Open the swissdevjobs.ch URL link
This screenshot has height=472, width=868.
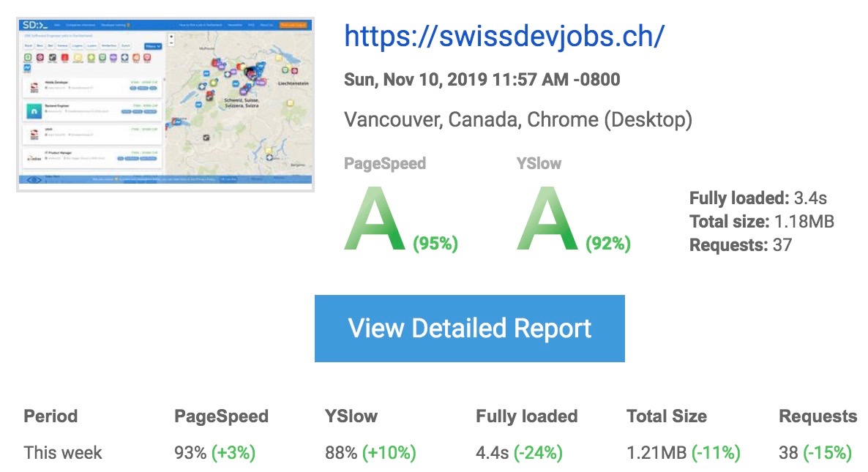[x=504, y=37]
